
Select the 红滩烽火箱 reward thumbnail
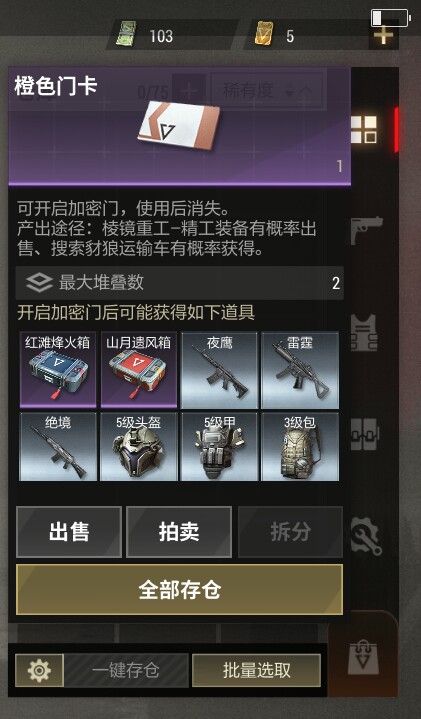pos(58,370)
